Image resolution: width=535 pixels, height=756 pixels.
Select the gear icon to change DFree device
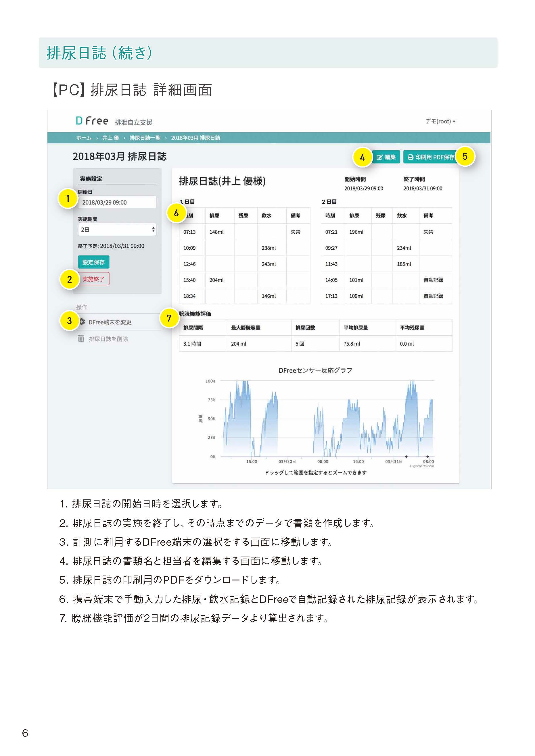[x=83, y=322]
